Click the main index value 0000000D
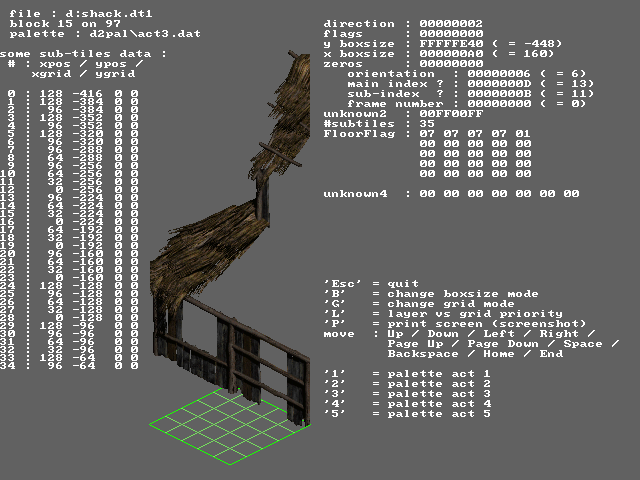Viewport: 640px width, 480px height. point(499,84)
